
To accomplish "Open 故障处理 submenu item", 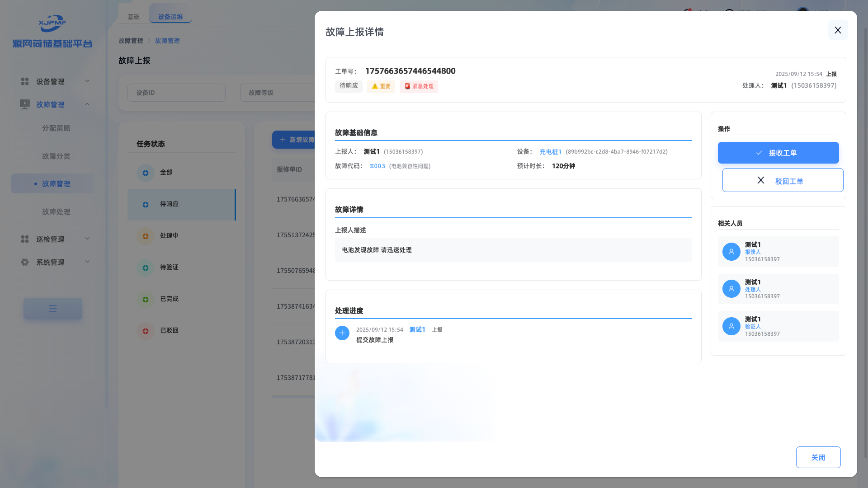I will pos(56,211).
